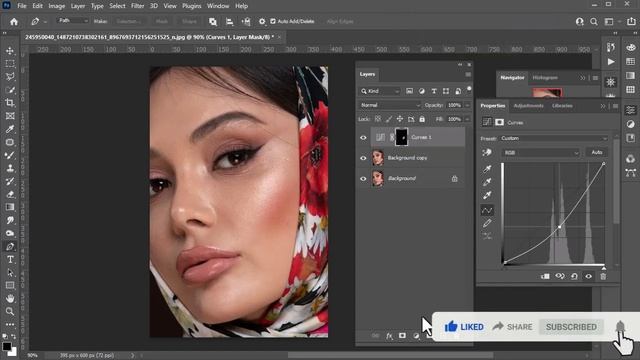Hide the Curves 1 layer
Viewport: 640px width, 360px height.
coord(363,138)
